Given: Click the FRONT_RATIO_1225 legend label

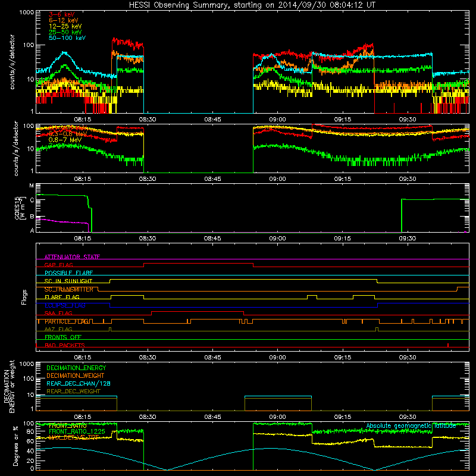Looking at the screenshot, I should click(77, 431).
